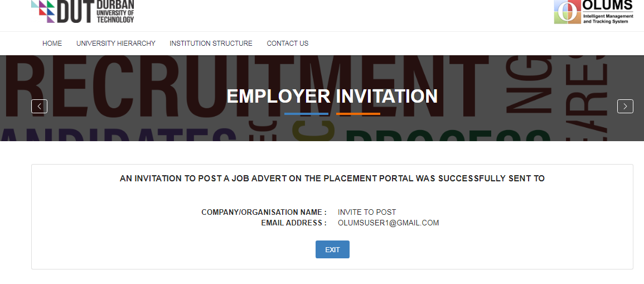Click the invitation successfully sent message
This screenshot has width=644, height=284.
click(332, 179)
